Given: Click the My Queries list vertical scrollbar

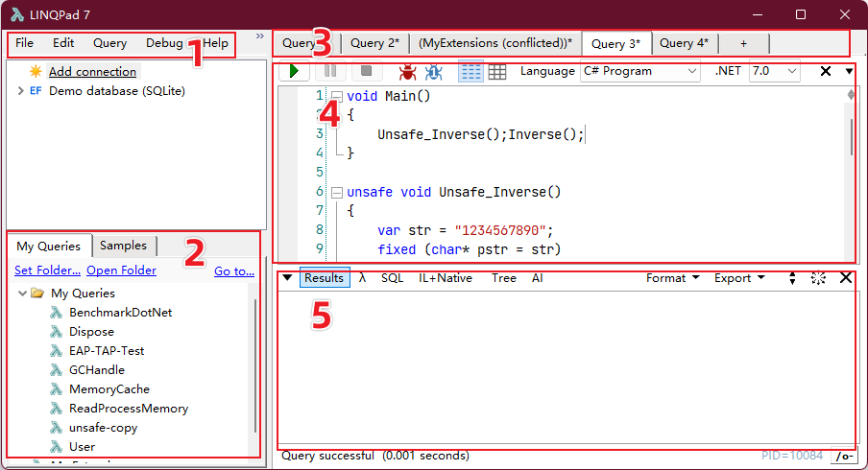Looking at the screenshot, I should point(255,365).
